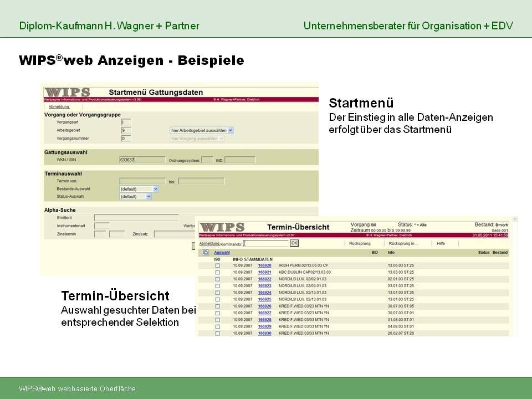Viewport: 532px width, 399px height.
Task: Click the 'Termin von' date field
Action: (142, 182)
